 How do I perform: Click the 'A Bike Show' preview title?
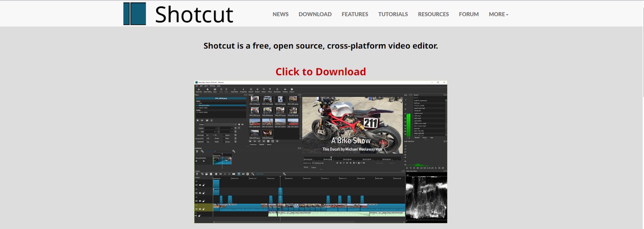tap(351, 140)
